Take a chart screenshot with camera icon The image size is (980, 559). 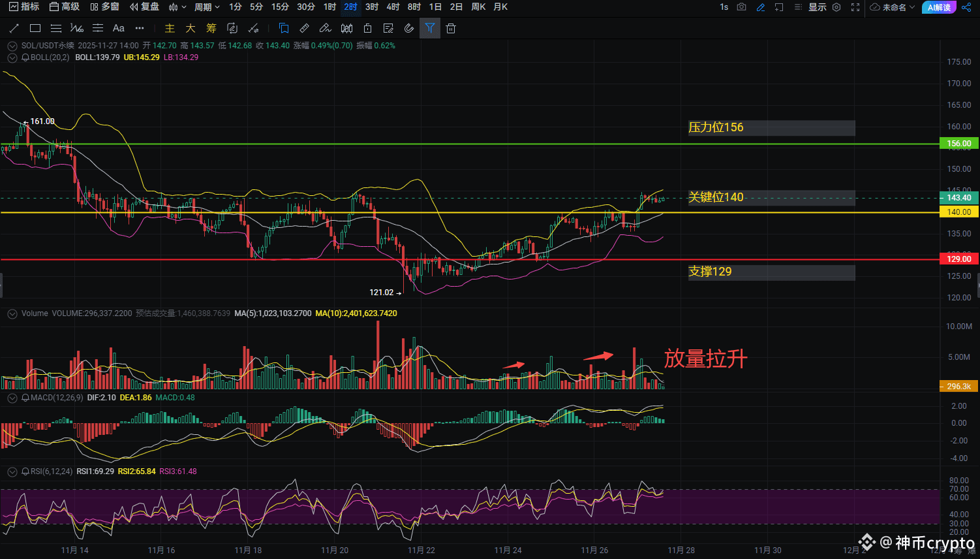point(742,7)
